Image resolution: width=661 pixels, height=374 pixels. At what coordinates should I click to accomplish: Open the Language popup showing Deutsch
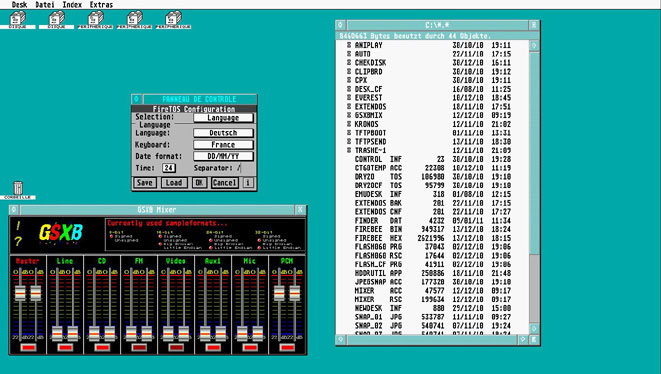223,133
